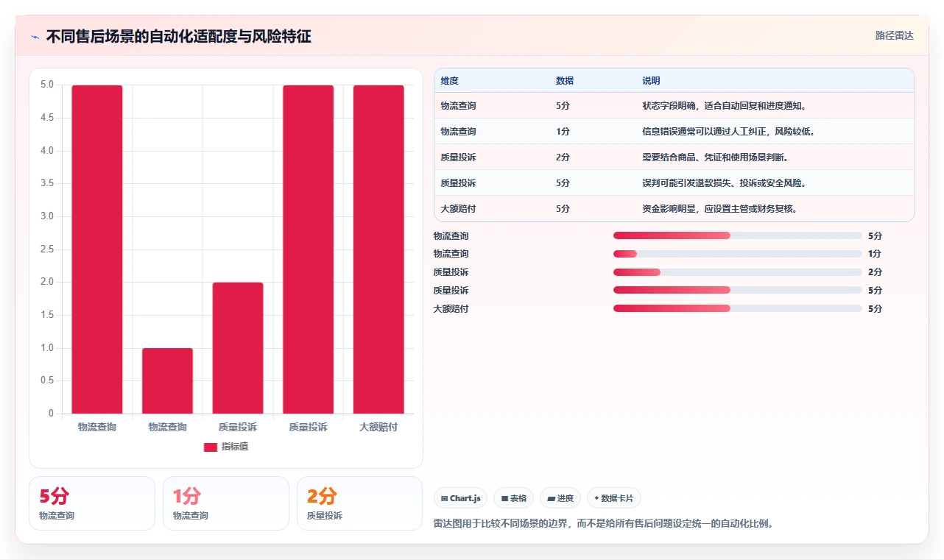Select row 需要结合商品、凭证和使用场景判断。
This screenshot has width=944, height=560.
point(674,157)
